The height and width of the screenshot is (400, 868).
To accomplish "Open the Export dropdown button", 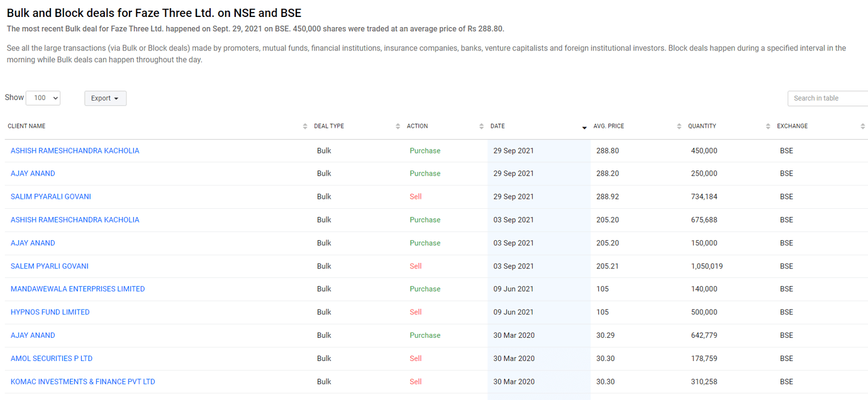I will [105, 98].
